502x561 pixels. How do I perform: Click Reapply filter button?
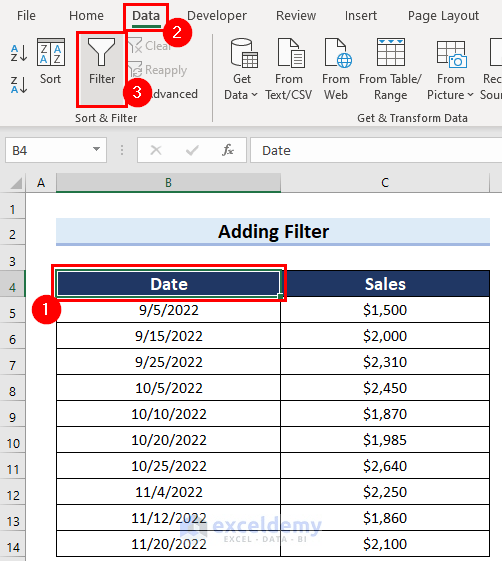tap(158, 70)
